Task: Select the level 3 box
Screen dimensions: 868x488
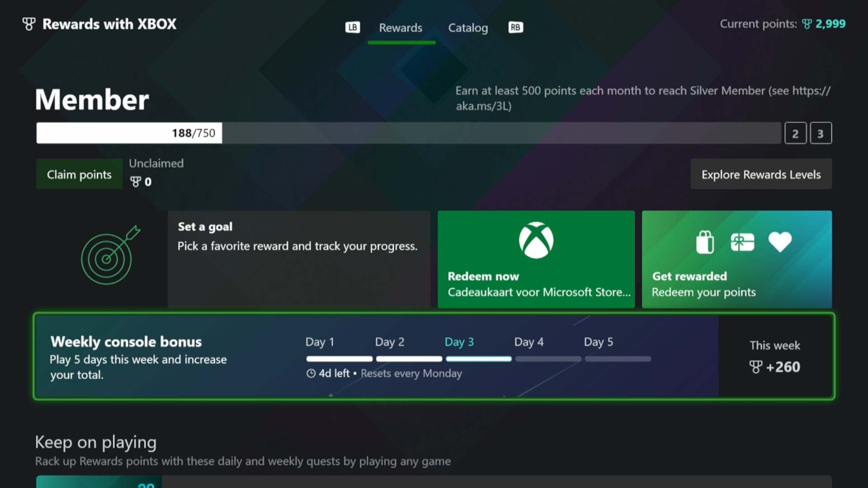Action: click(821, 133)
